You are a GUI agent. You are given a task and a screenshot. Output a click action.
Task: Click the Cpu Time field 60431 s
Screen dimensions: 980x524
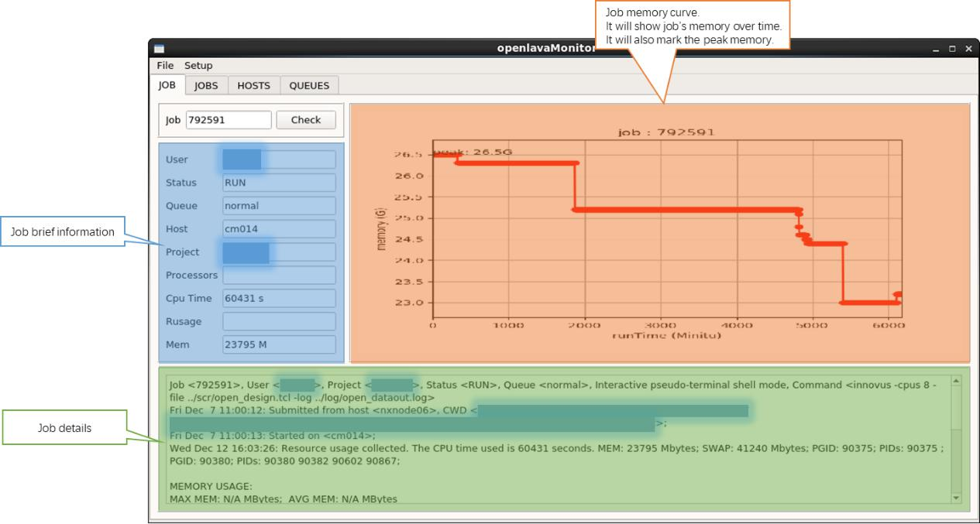coord(279,298)
